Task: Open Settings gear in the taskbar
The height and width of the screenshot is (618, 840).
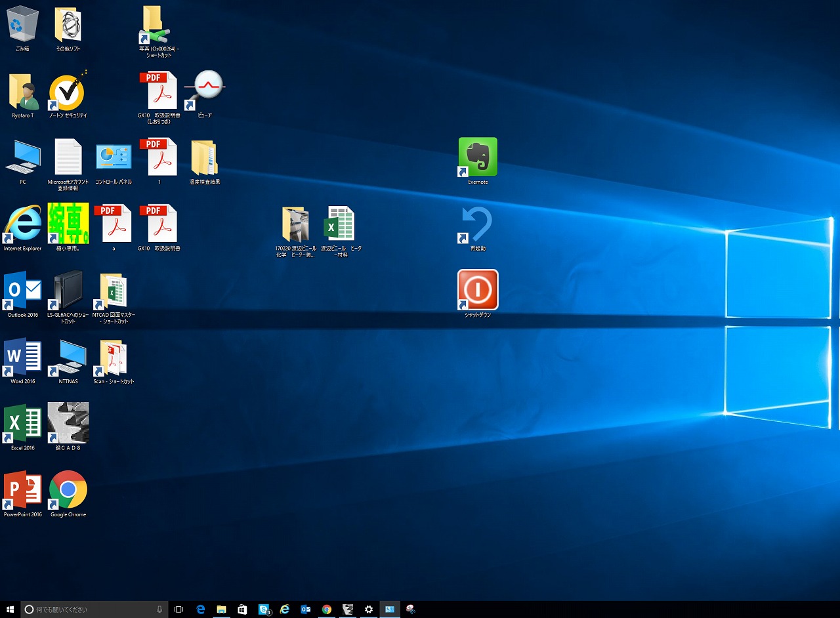Action: 369,609
